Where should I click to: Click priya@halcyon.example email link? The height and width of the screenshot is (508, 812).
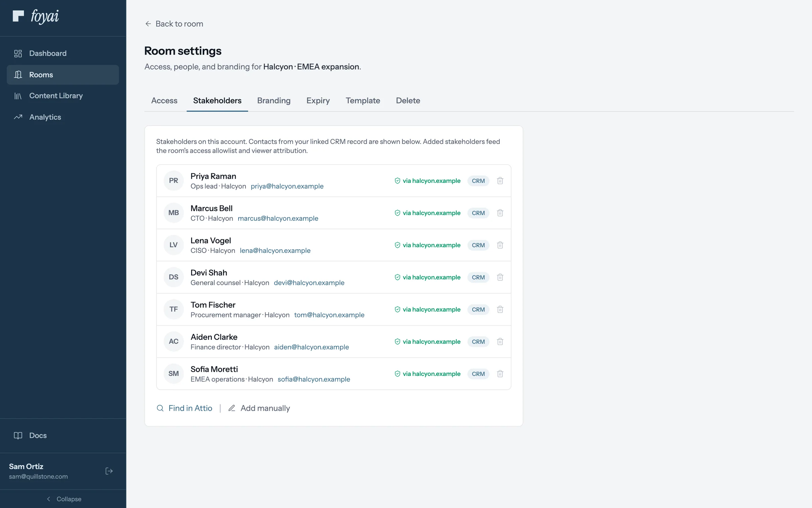coord(287,186)
